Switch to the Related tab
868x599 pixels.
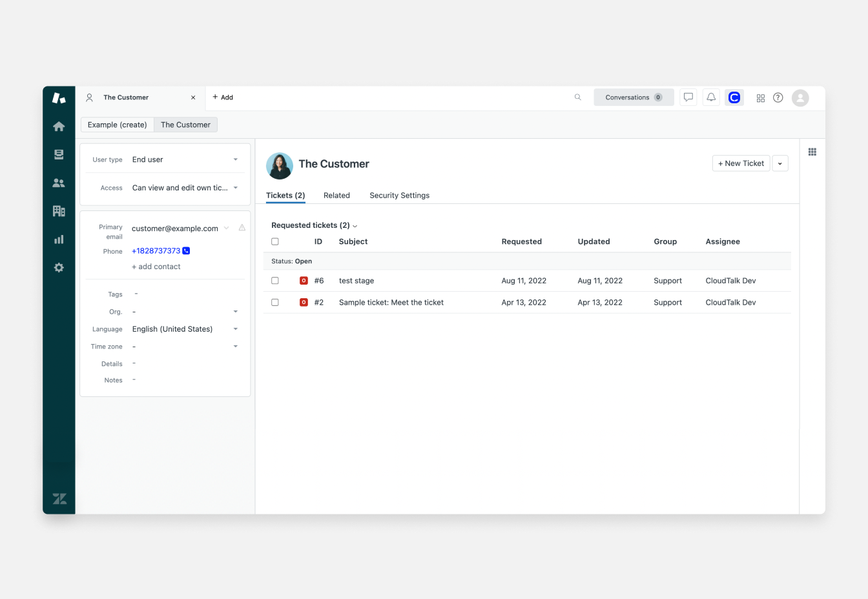click(x=336, y=195)
